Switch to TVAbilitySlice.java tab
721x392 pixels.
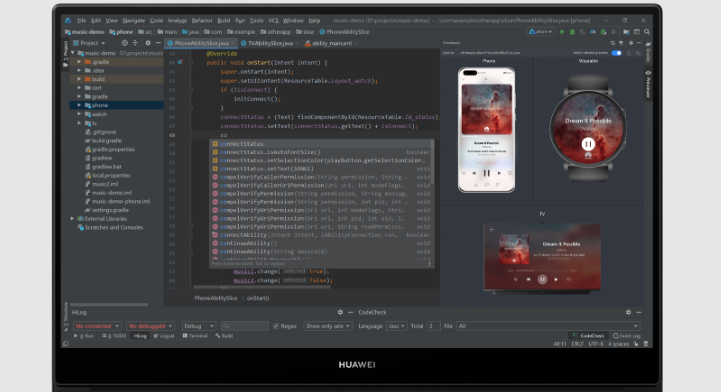pyautogui.click(x=270, y=43)
